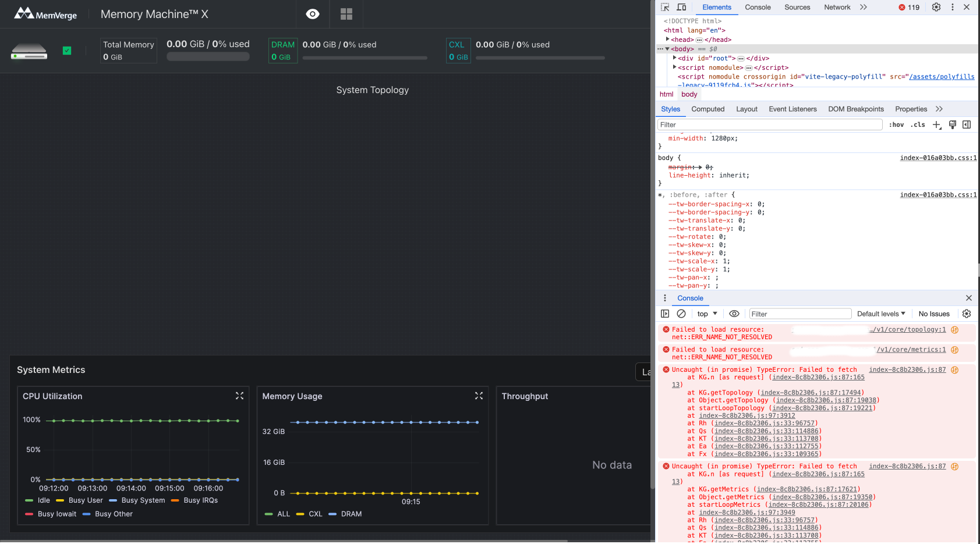Toggle the green host checkbox
The width and height of the screenshot is (980, 544).
tap(67, 51)
